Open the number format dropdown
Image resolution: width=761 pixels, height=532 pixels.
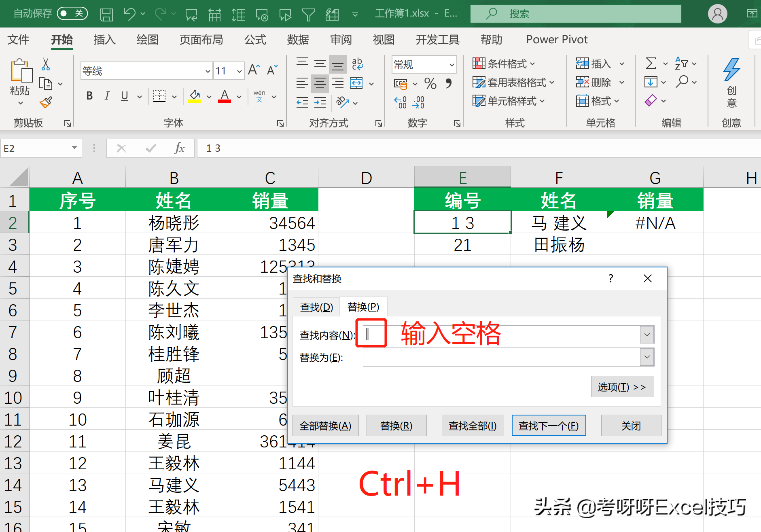452,65
